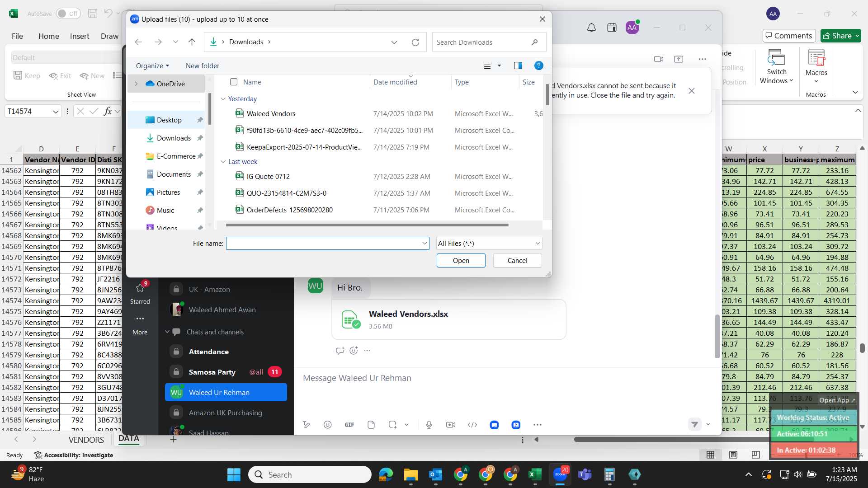Click the Excel Save icon in title bar
The height and width of the screenshot is (488, 868).
tap(93, 14)
